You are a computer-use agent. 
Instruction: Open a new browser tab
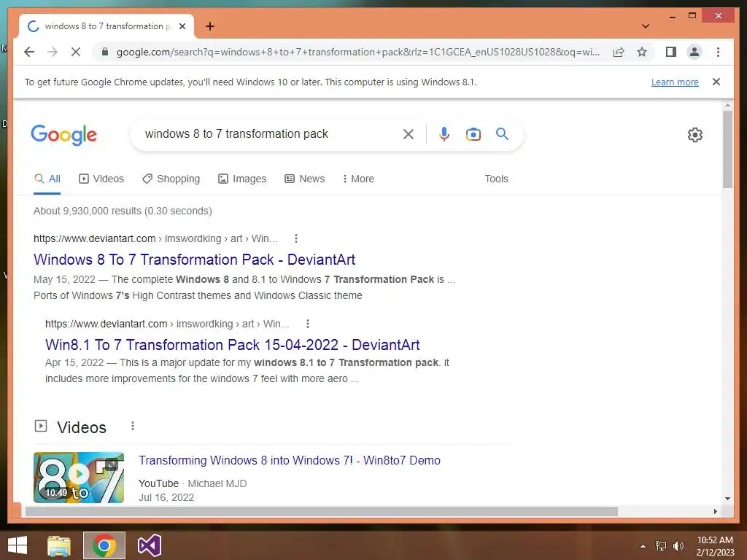[209, 26]
